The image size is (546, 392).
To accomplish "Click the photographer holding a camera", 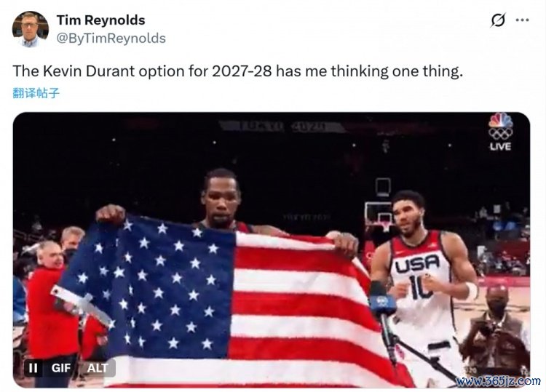I will click(x=494, y=334).
